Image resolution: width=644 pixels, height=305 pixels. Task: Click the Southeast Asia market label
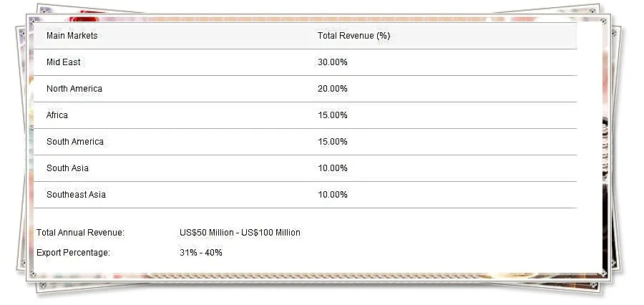click(x=76, y=195)
